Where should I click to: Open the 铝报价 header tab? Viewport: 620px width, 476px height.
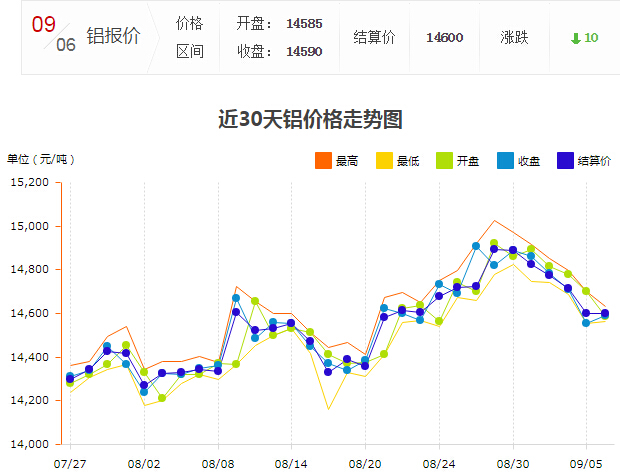coord(113,37)
